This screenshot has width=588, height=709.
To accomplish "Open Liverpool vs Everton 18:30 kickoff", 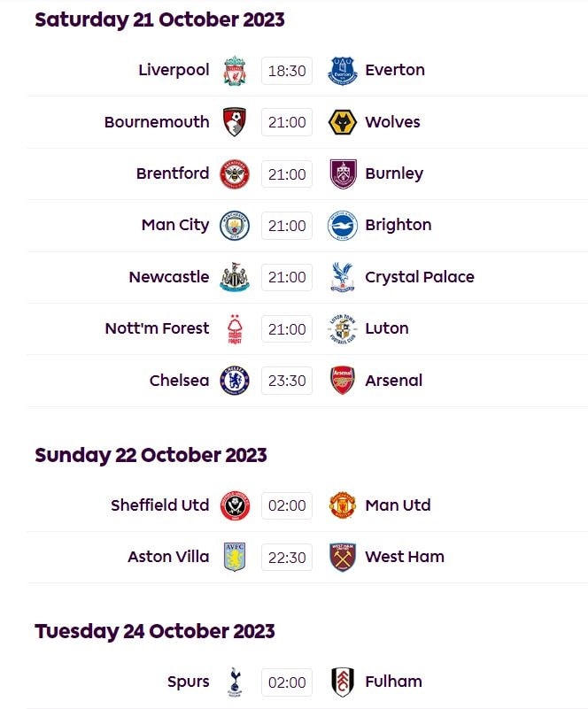I will pos(287,71).
